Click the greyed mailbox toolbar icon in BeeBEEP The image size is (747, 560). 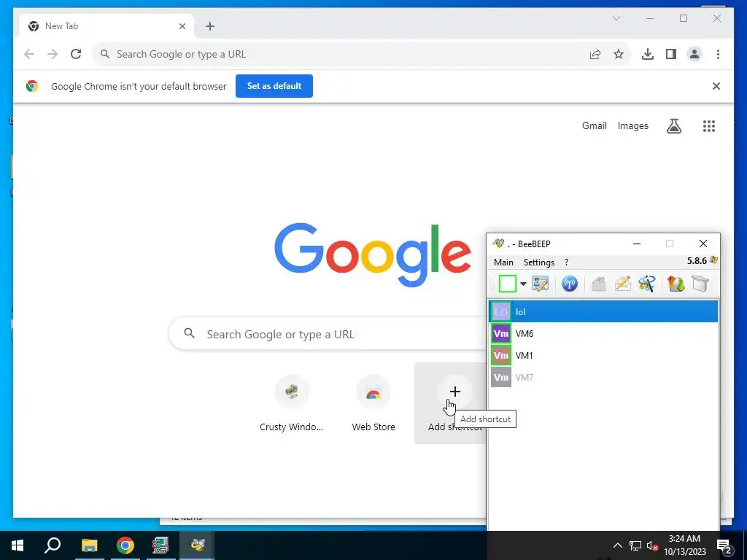(598, 284)
